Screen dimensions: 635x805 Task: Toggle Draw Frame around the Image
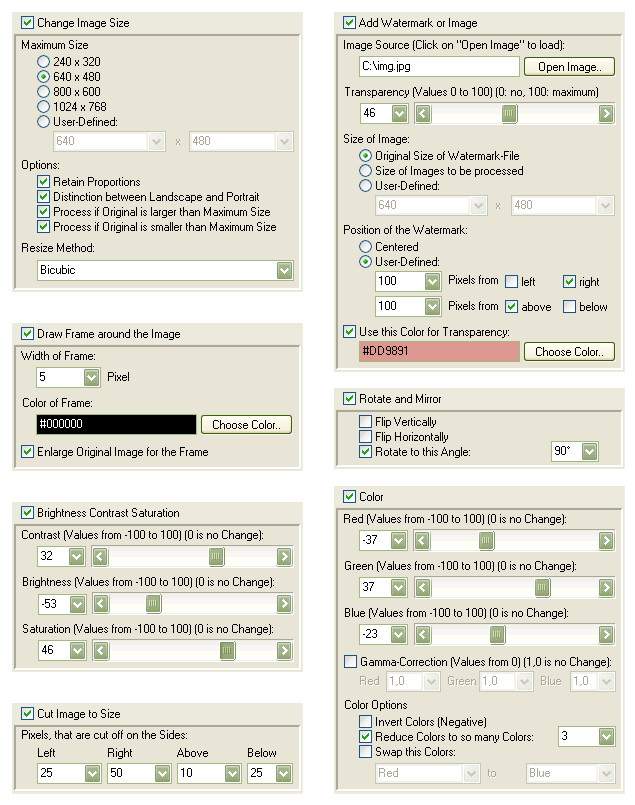[x=27, y=334]
